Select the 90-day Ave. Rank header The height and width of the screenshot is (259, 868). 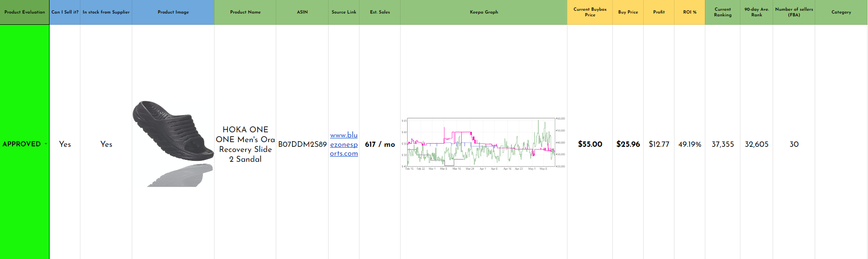757,12
